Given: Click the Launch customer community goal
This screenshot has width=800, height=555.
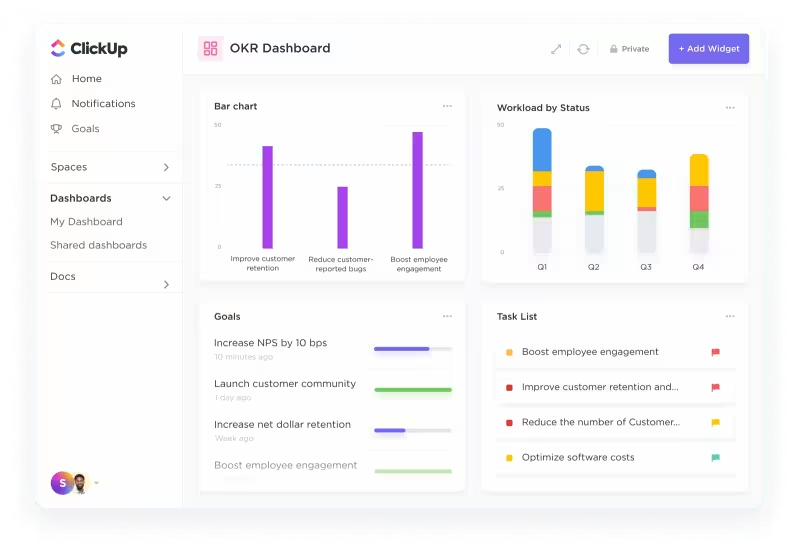Looking at the screenshot, I should [x=285, y=384].
